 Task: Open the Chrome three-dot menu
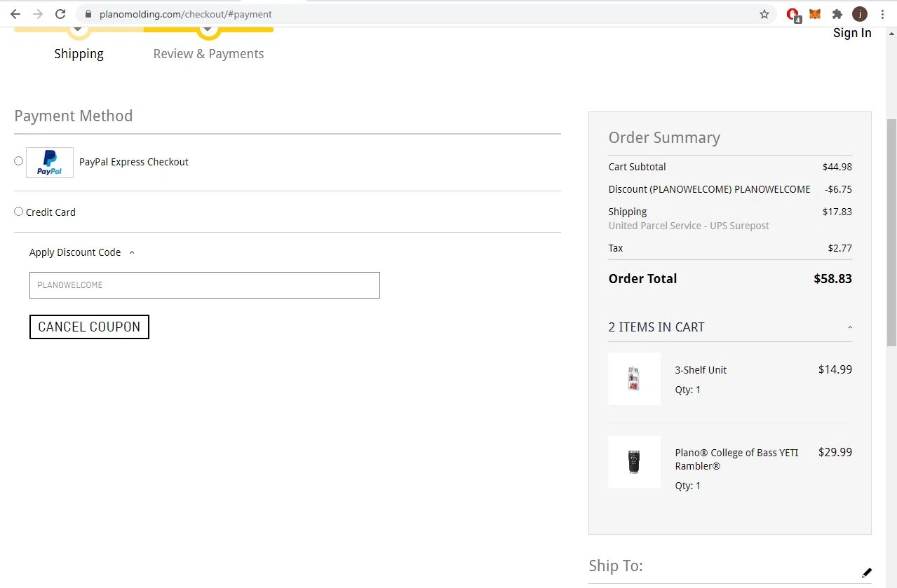coord(882,14)
